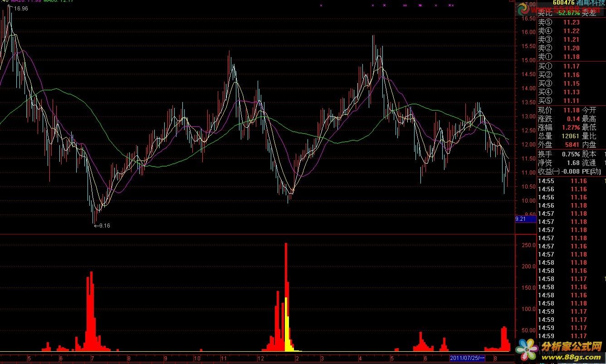
Task: Select the 卖⑤ ask price 11.23
Action: tap(572, 22)
